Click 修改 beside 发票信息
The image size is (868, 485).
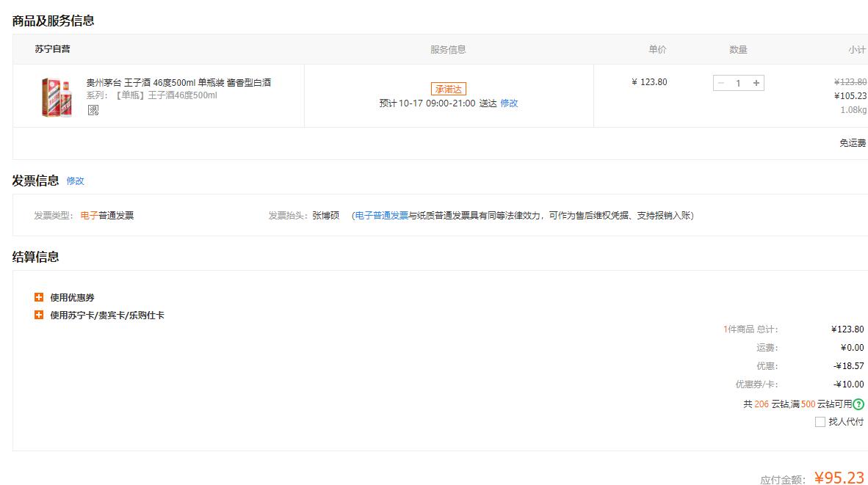pos(76,180)
